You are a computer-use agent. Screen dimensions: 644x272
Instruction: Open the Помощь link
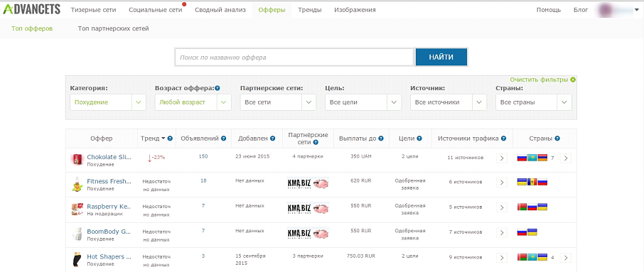point(549,10)
